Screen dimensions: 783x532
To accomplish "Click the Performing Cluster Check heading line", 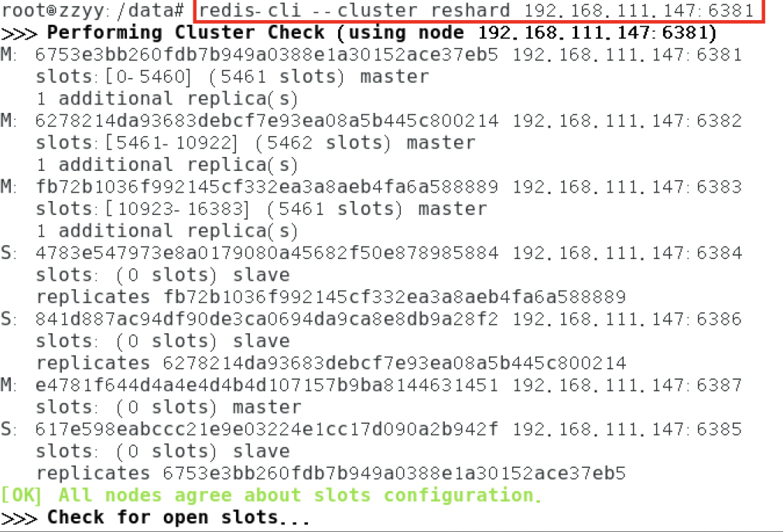I will [x=358, y=33].
